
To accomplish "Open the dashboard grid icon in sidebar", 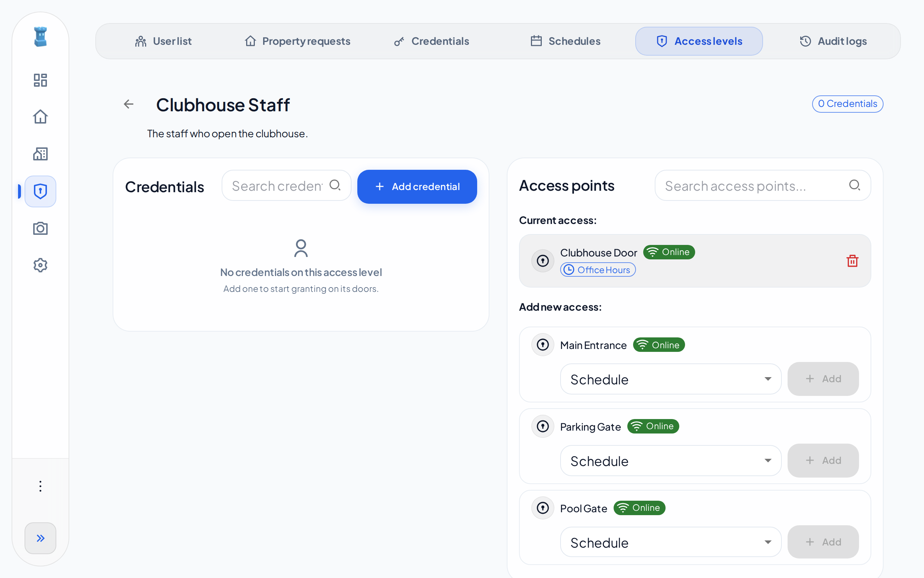I will 40,80.
